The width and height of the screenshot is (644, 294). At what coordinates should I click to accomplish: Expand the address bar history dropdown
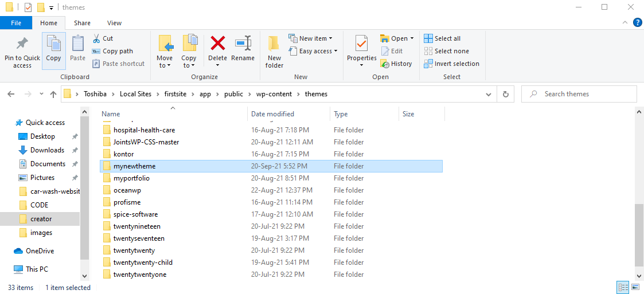pos(489,94)
